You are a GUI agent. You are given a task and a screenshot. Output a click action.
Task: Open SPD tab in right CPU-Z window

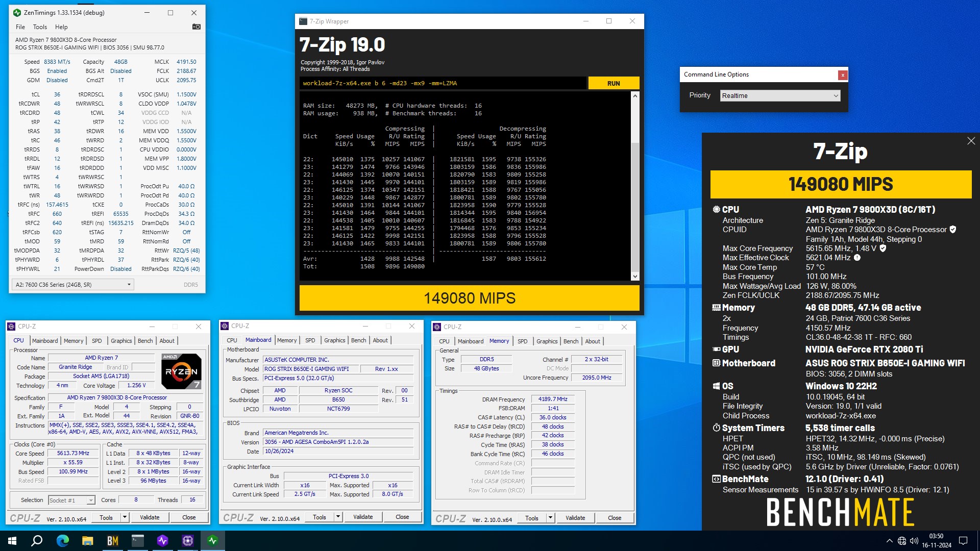click(x=522, y=341)
